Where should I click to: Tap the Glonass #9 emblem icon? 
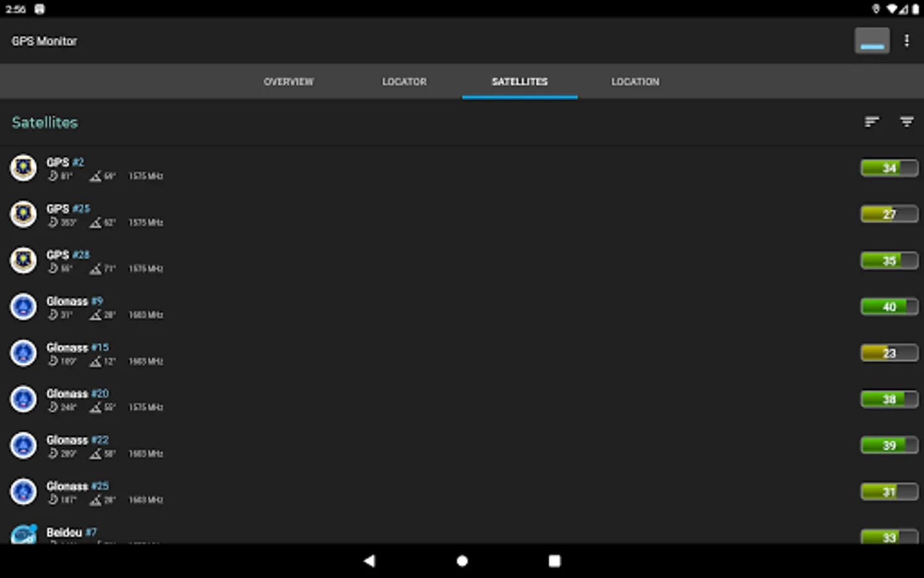[24, 306]
